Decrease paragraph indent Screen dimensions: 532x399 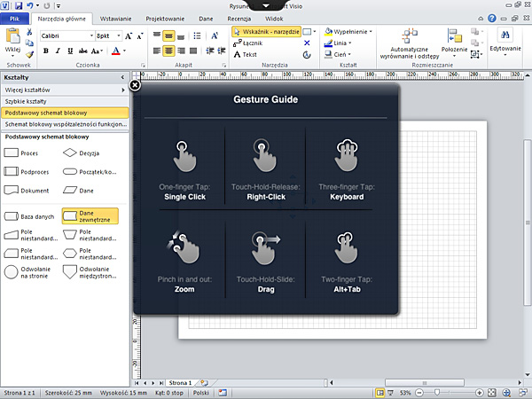(x=210, y=51)
